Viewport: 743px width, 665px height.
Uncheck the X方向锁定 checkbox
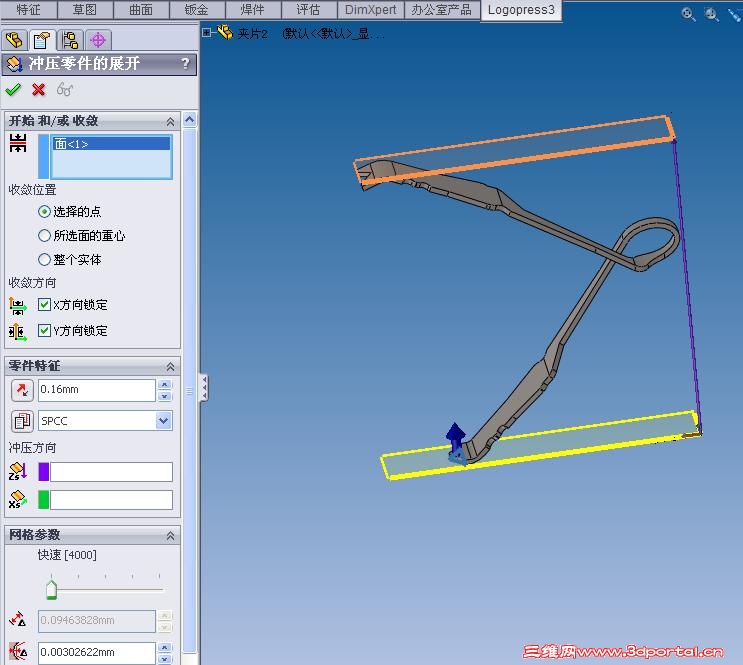coord(44,305)
